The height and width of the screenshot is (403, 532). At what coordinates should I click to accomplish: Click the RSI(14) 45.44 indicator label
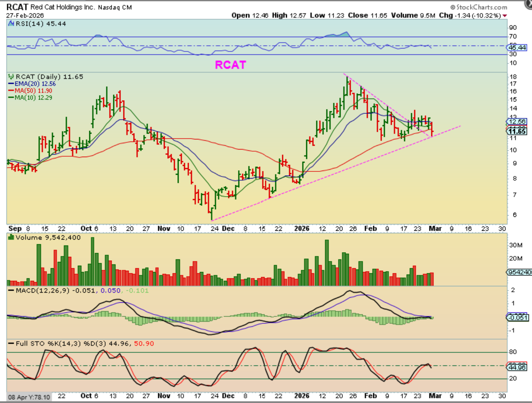pos(41,24)
